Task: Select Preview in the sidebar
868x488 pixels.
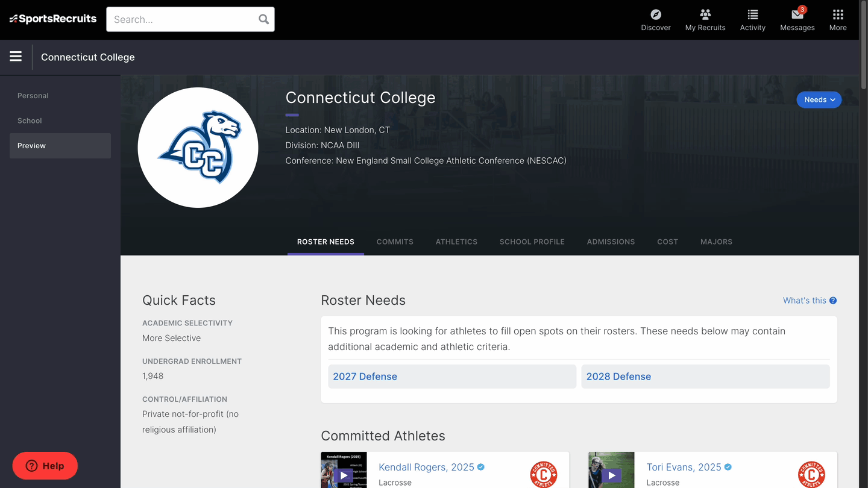Action: pos(60,146)
